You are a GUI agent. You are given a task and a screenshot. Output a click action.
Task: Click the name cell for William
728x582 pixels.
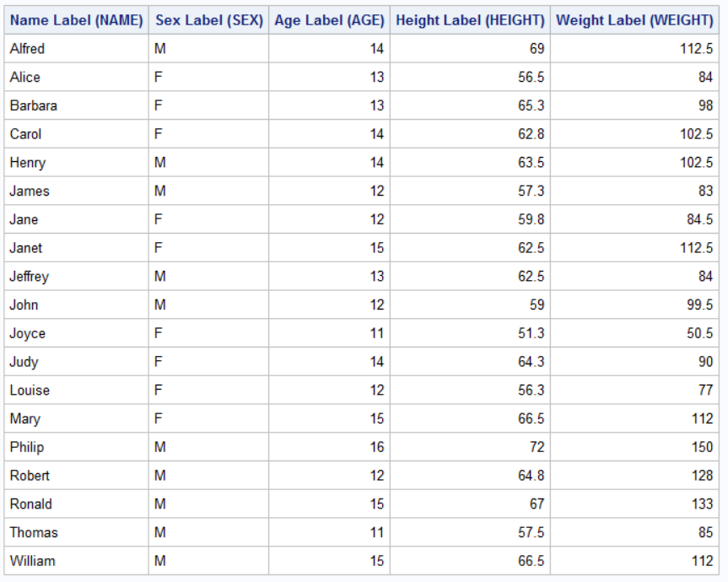tap(33, 561)
